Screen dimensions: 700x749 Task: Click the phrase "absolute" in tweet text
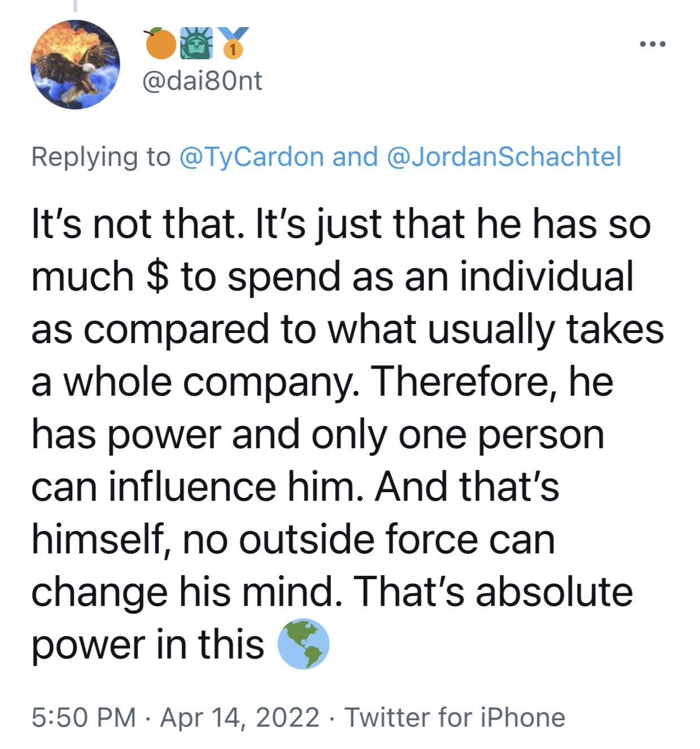click(x=554, y=592)
